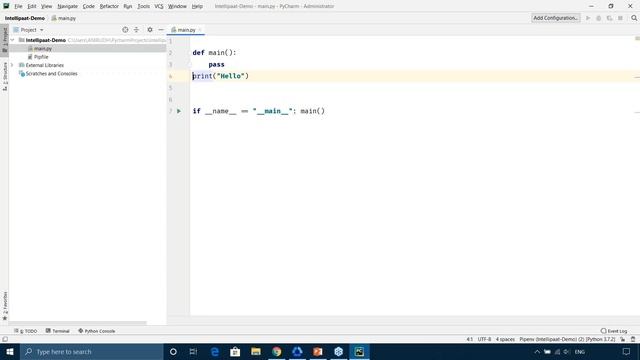Click the read-only lock icon in status bar
This screenshot has height=360, width=640.
pyautogui.click(x=622, y=339)
